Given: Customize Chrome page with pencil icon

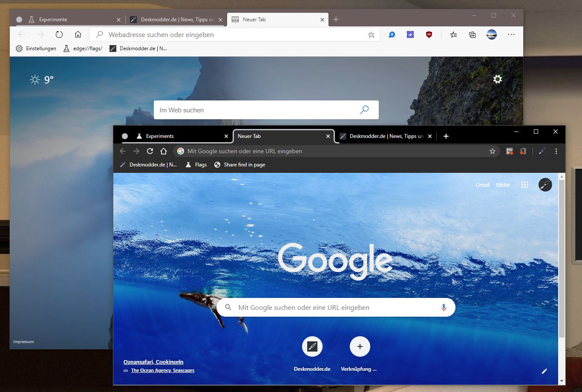Looking at the screenshot, I should [544, 371].
